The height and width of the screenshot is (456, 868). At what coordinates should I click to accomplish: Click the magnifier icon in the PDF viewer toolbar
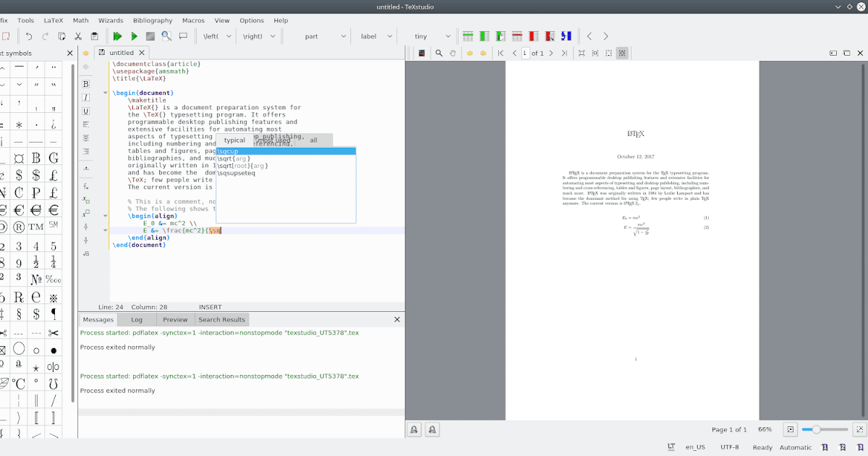click(438, 53)
